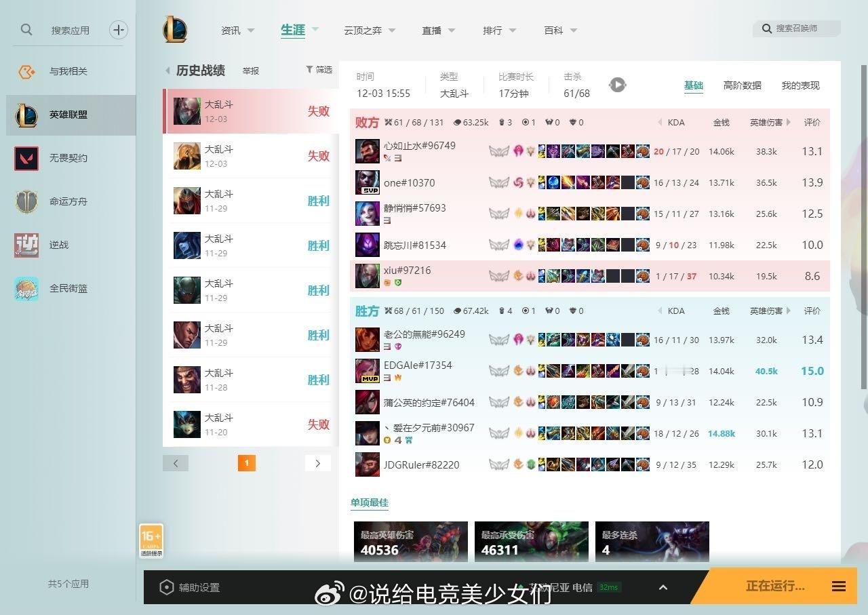
Task: Select 英雄联盟 in the sidebar
Action: point(71,115)
